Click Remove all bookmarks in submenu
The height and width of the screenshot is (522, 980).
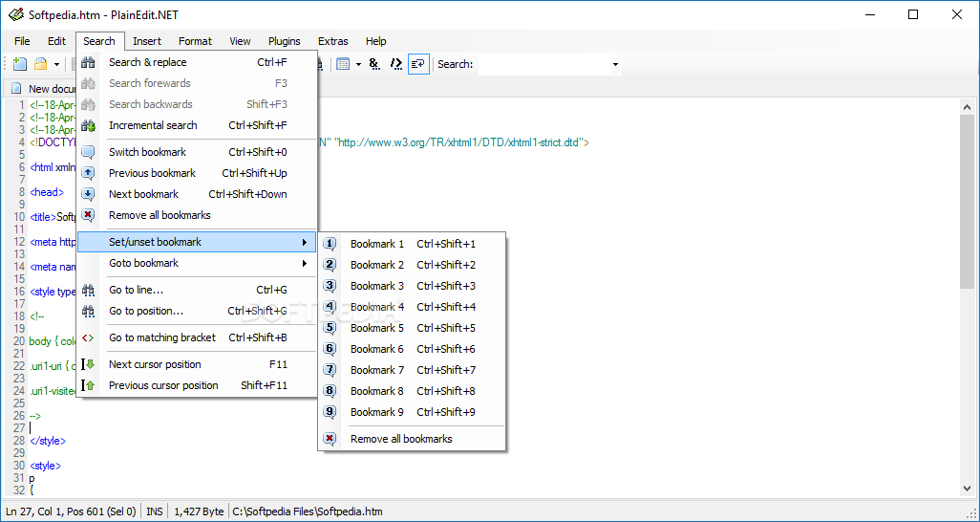(414, 439)
